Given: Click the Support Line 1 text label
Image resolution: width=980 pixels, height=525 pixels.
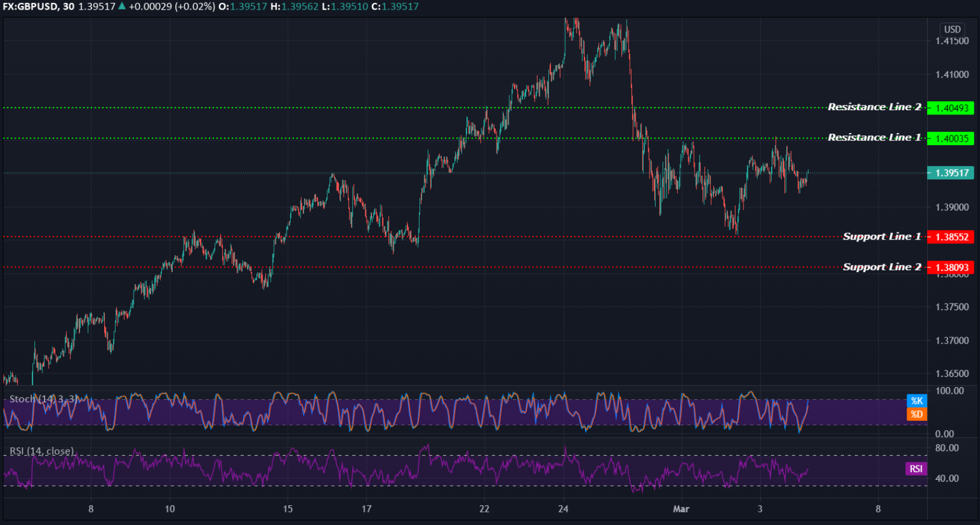Looking at the screenshot, I should click(x=882, y=237).
